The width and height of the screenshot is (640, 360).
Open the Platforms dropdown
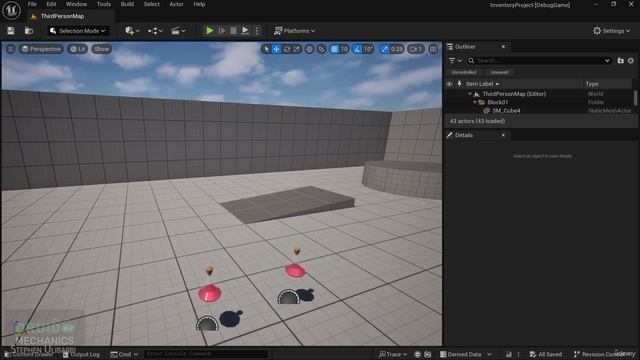295,31
